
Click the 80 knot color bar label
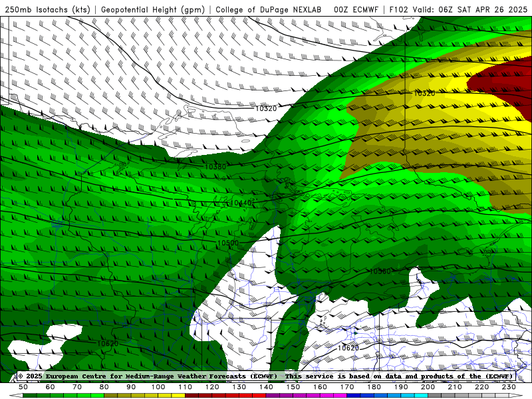(104, 387)
